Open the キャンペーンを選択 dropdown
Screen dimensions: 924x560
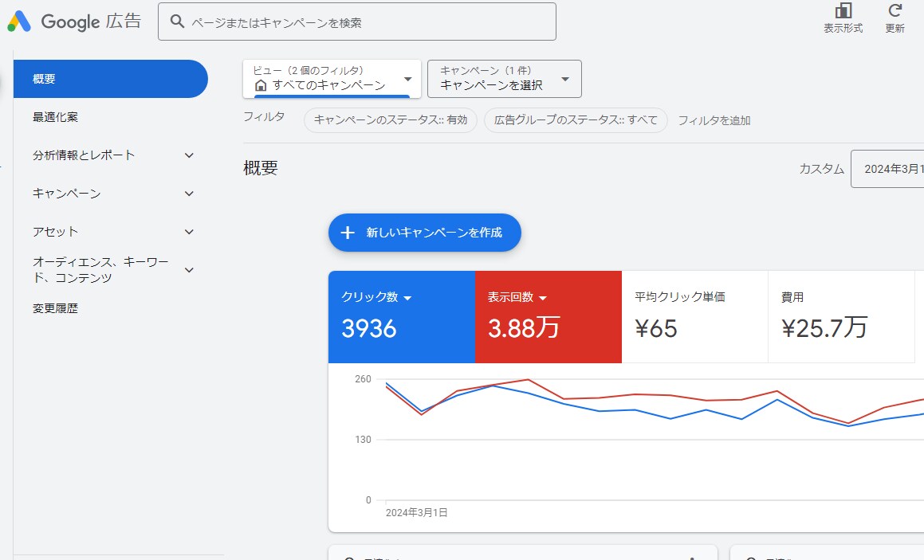(x=505, y=78)
